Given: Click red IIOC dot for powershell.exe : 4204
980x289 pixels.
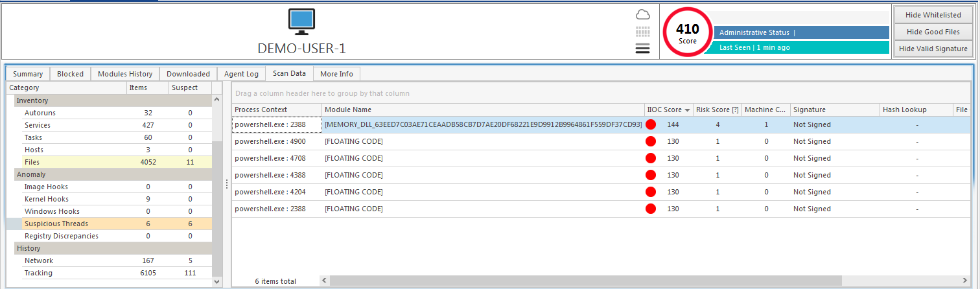Looking at the screenshot, I should point(651,192).
